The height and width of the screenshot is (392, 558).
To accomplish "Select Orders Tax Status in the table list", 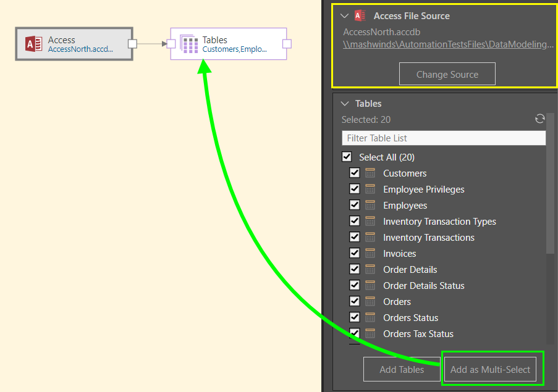I will (418, 334).
